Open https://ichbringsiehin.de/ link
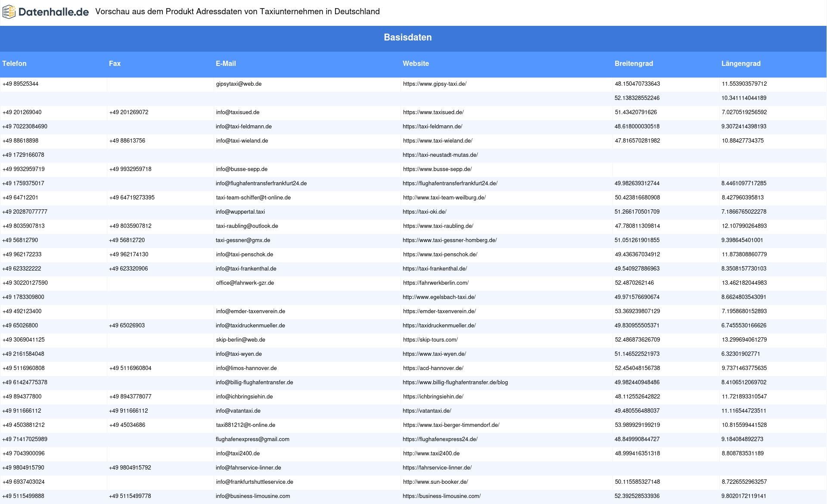Screen dimensions: 827x504 click(x=433, y=397)
